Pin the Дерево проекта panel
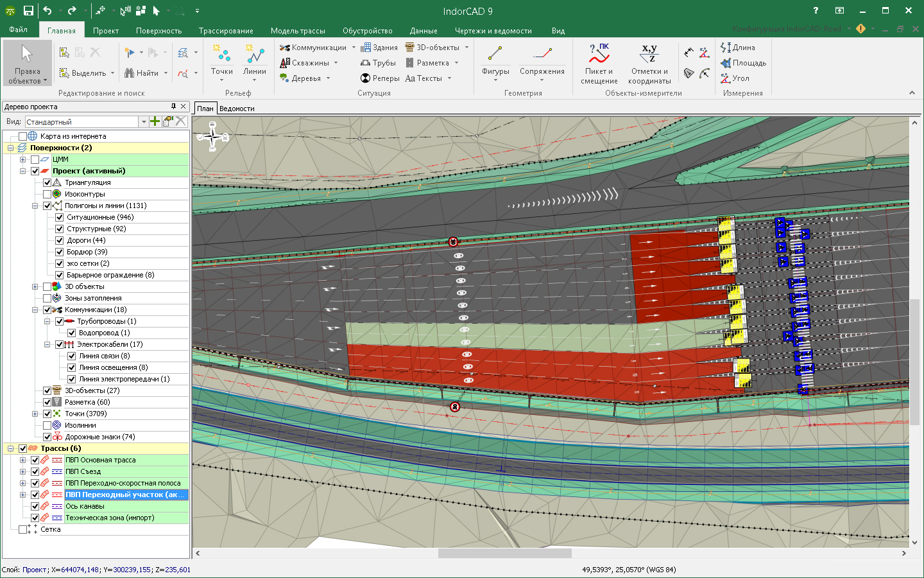Viewport: 924px width, 578px height. pyautogui.click(x=173, y=107)
